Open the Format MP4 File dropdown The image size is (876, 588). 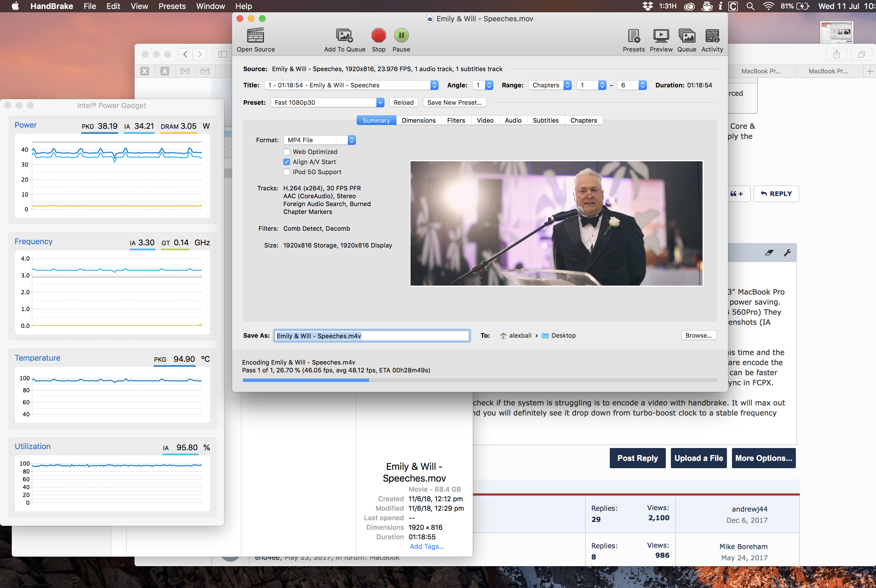pyautogui.click(x=319, y=140)
